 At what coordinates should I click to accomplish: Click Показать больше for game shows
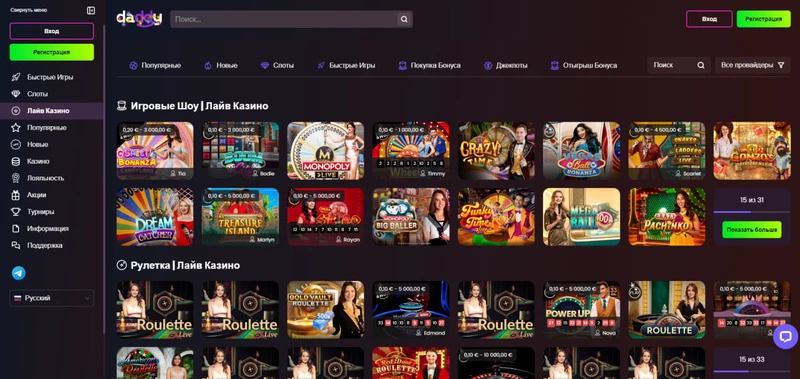pyautogui.click(x=752, y=230)
